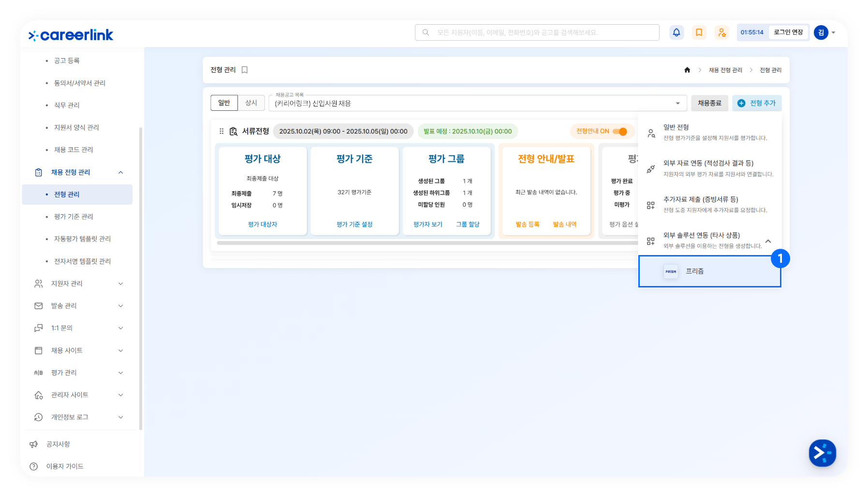The height and width of the screenshot is (497, 868).
Task: Click the 지원자 관리 people icon
Action: click(x=39, y=284)
